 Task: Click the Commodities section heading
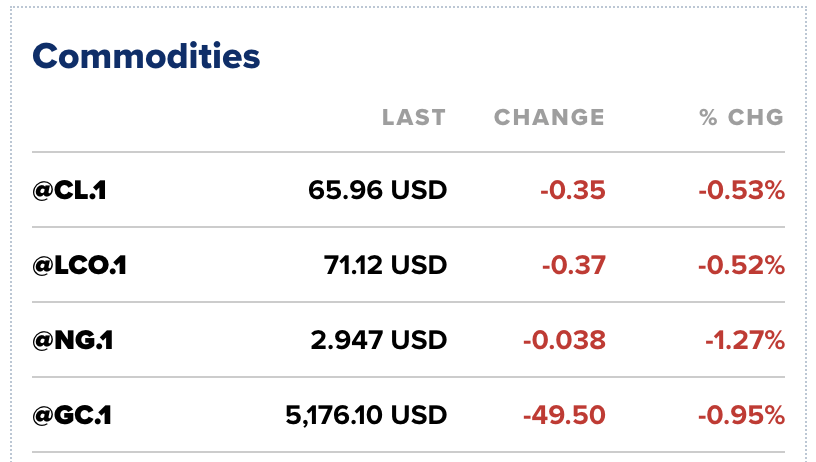(x=146, y=56)
